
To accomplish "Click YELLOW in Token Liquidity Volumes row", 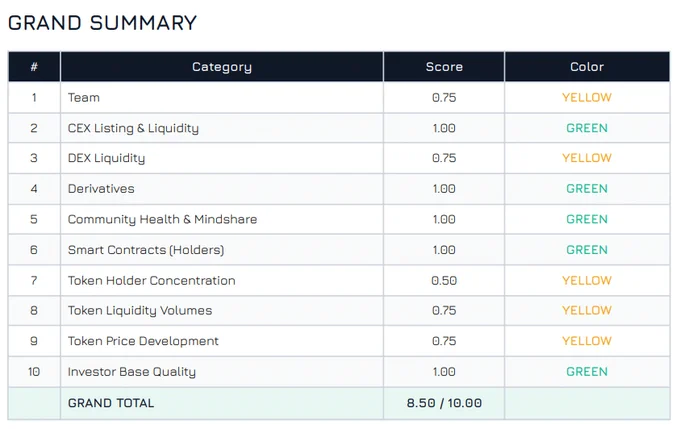I will coord(587,311).
